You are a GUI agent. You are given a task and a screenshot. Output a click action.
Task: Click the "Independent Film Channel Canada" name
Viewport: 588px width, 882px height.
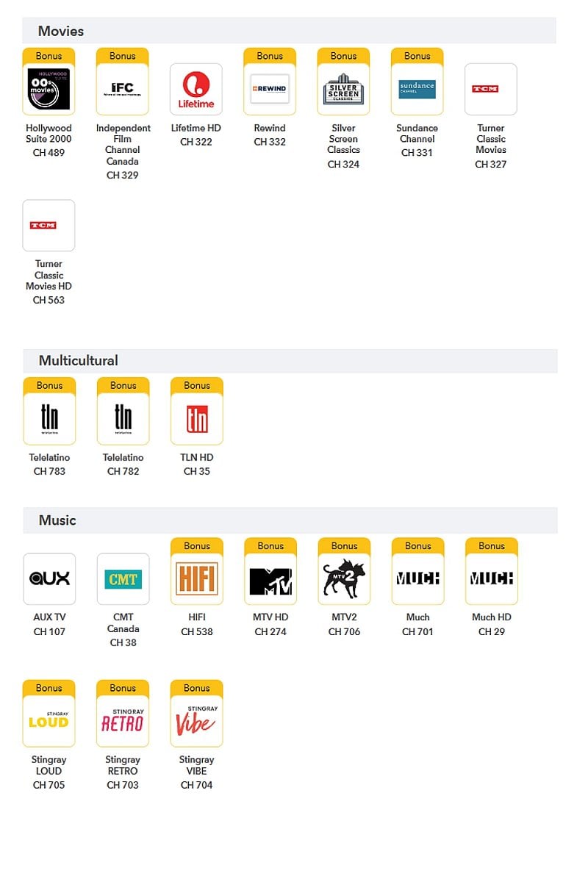[123, 144]
